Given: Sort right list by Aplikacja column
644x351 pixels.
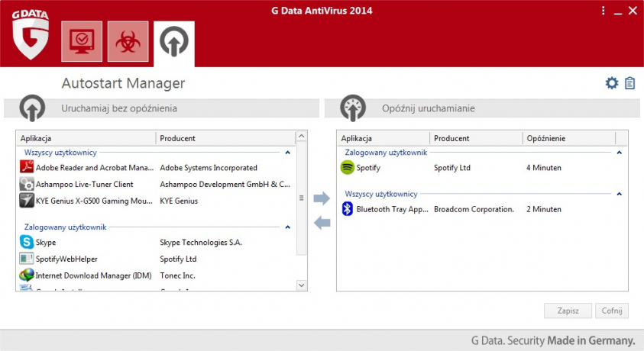Looking at the screenshot, I should [x=383, y=138].
